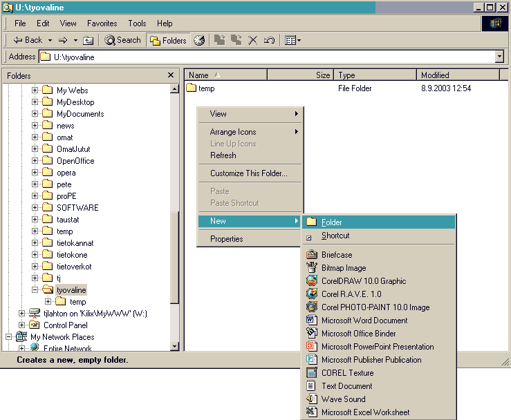Click the Forward arrow toolbar icon
Image resolution: width=511 pixels, height=420 pixels.
click(62, 40)
